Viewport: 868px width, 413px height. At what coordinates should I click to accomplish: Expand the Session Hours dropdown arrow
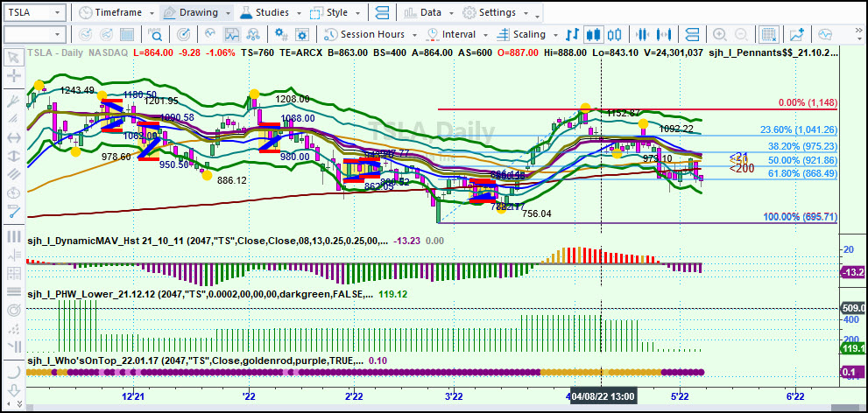click(414, 35)
